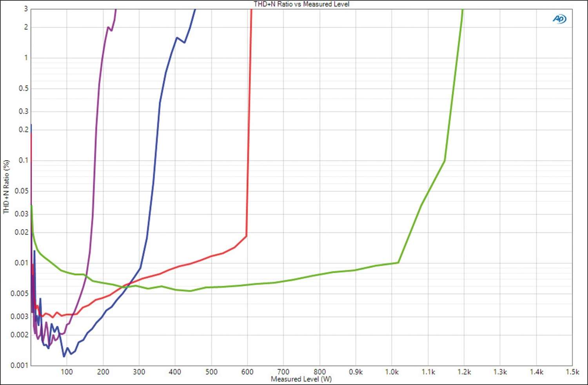The width and height of the screenshot is (588, 385).
Task: Click the 0.005 label on the y-axis
Action: point(20,293)
